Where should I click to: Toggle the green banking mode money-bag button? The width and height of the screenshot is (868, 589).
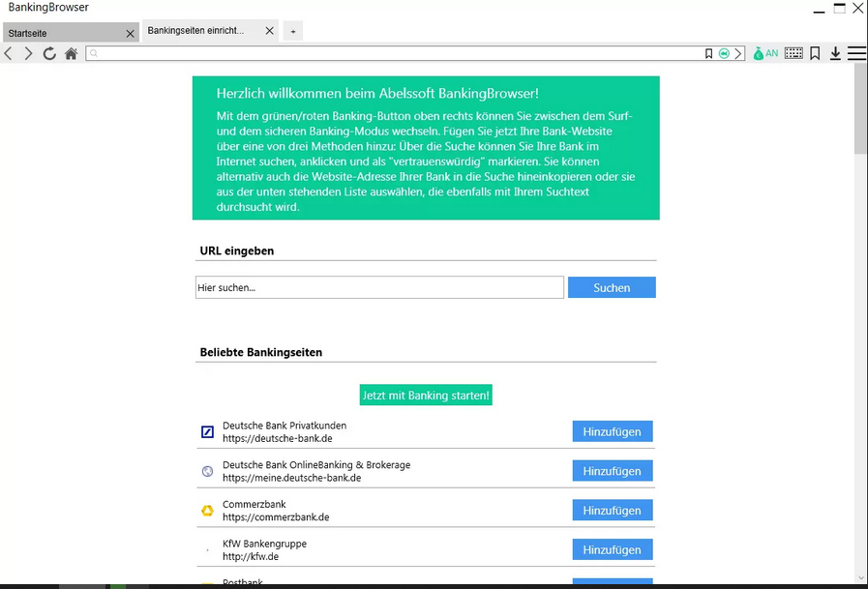click(x=765, y=53)
